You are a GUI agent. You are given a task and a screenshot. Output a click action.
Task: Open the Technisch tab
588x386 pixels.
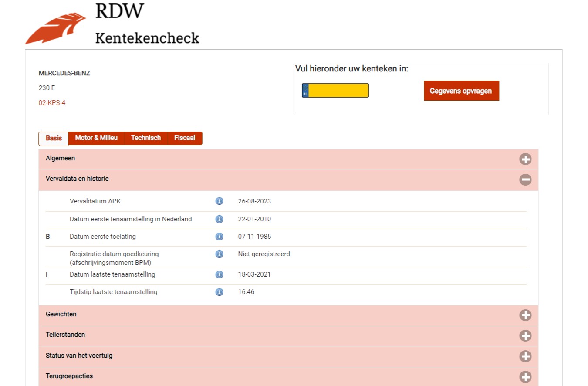click(x=146, y=138)
